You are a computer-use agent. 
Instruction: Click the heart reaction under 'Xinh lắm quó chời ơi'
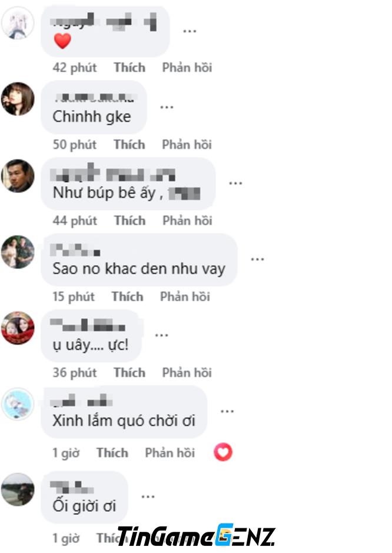[x=223, y=452]
